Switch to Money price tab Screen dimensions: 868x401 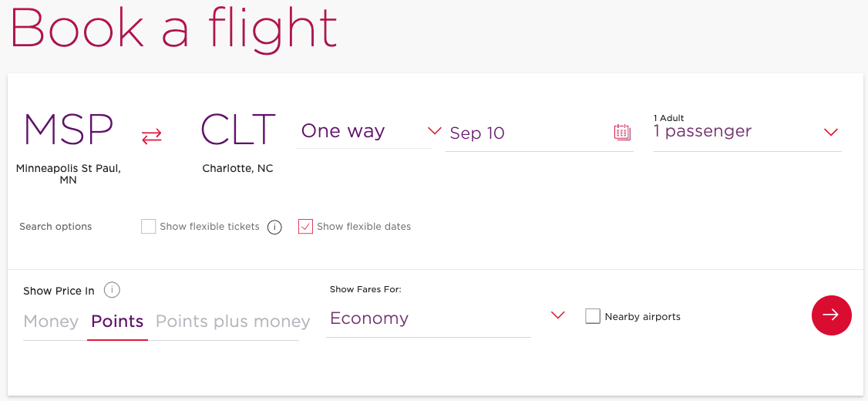click(51, 322)
